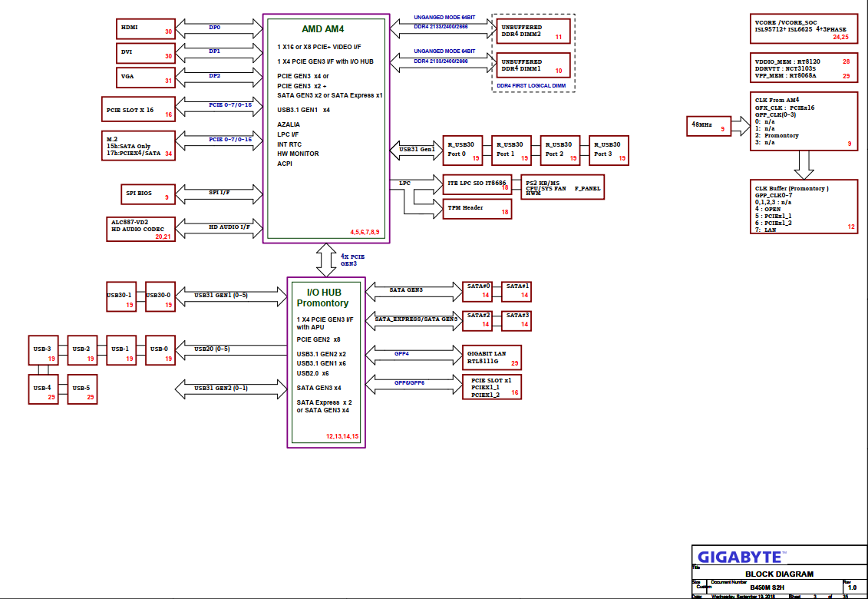Viewport: 868px width, 599px height.
Task: Select the USB20 (0-5) arrow label
Action: (212, 349)
